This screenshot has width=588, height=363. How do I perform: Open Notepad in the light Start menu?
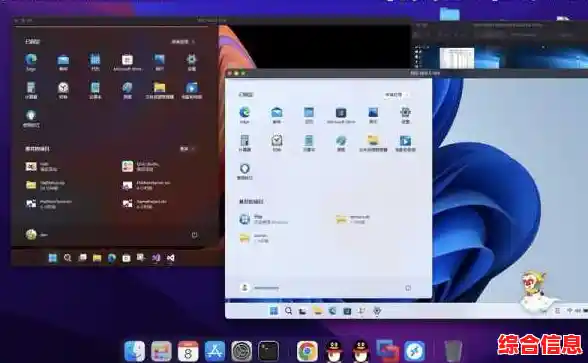point(309,141)
